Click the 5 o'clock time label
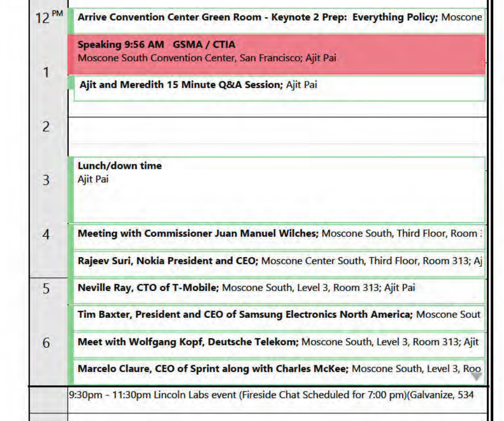The width and height of the screenshot is (504, 421). [x=46, y=288]
